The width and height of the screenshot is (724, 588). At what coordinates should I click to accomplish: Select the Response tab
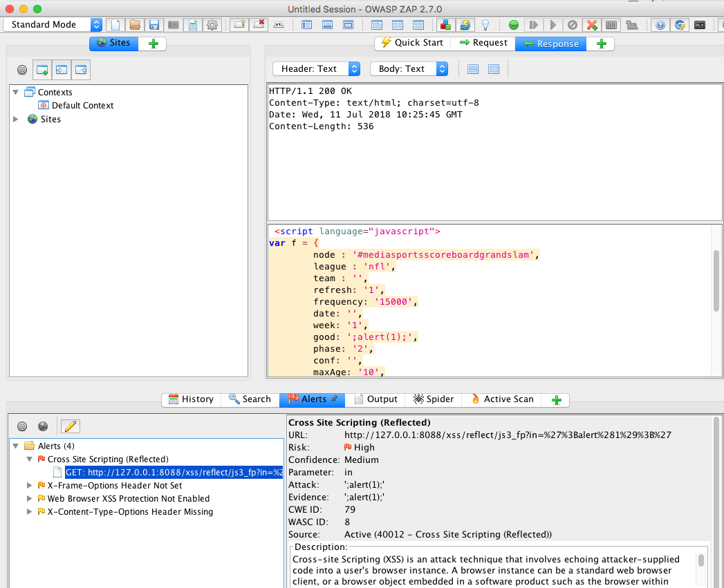click(551, 44)
